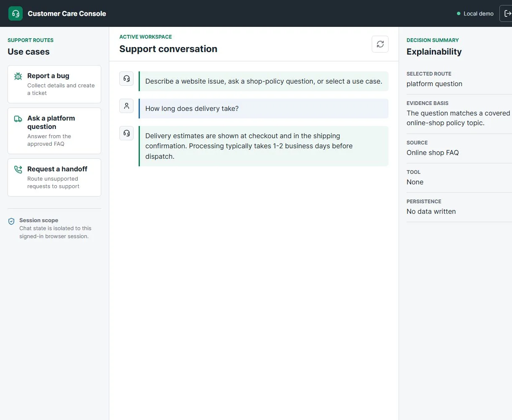
Task: Click the SELECTED ROUTE label
Action: (429, 74)
